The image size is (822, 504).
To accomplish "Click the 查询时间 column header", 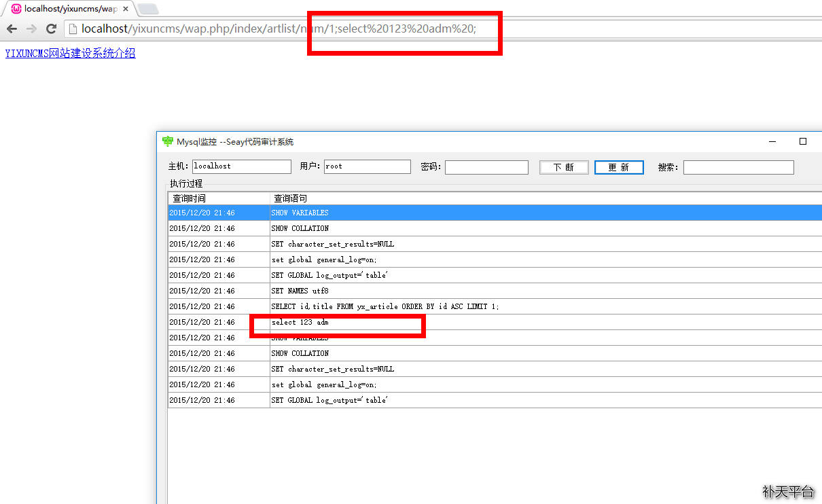I will 219,198.
